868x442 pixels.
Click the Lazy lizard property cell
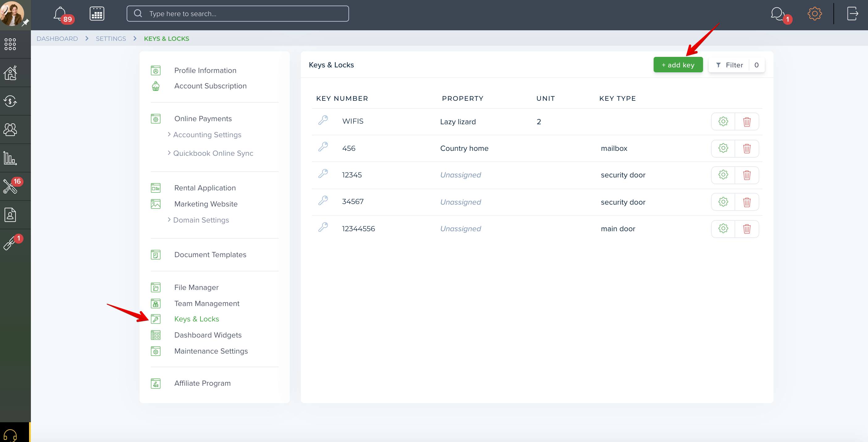click(x=457, y=122)
